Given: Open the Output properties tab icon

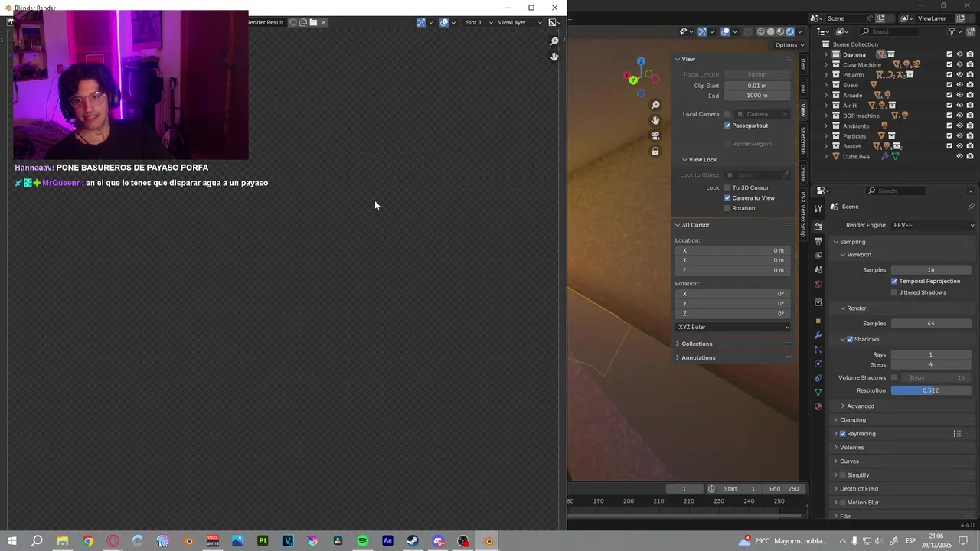Looking at the screenshot, I should coord(818,241).
